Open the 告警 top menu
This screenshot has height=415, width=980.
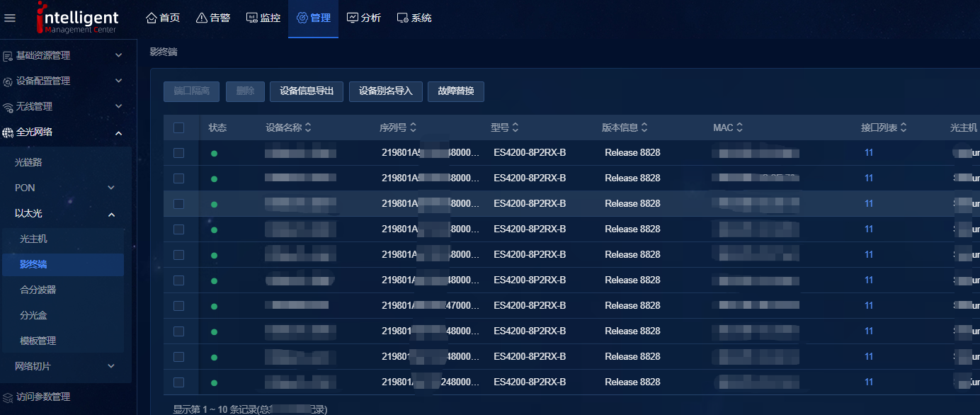[x=212, y=18]
